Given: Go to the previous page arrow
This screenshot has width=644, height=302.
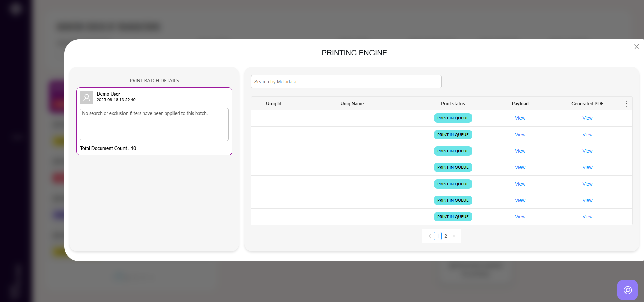Looking at the screenshot, I should pyautogui.click(x=429, y=236).
